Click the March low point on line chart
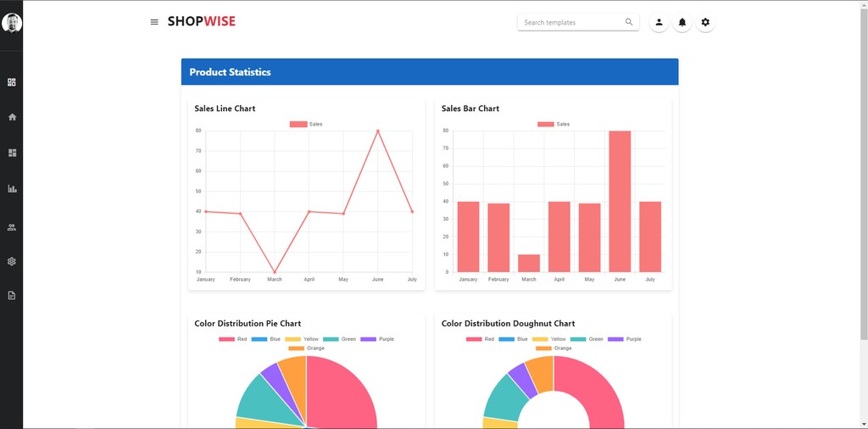868x429 pixels. (275, 272)
